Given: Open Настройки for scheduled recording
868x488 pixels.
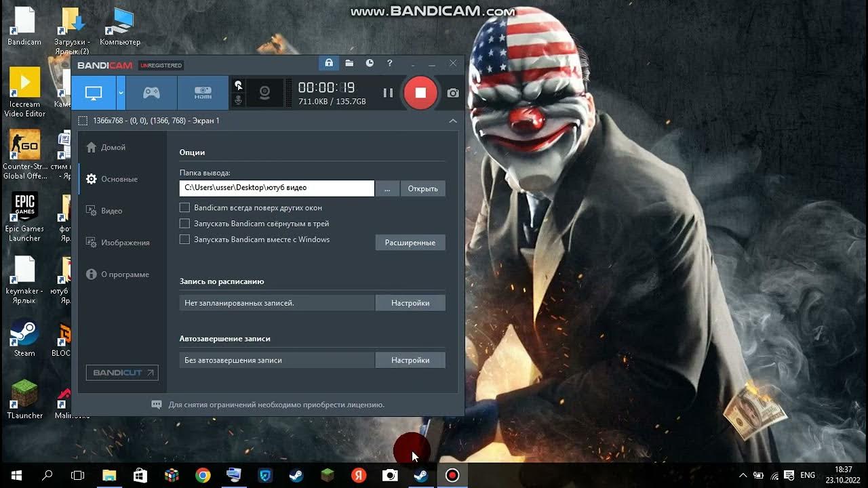Looking at the screenshot, I should [x=410, y=303].
